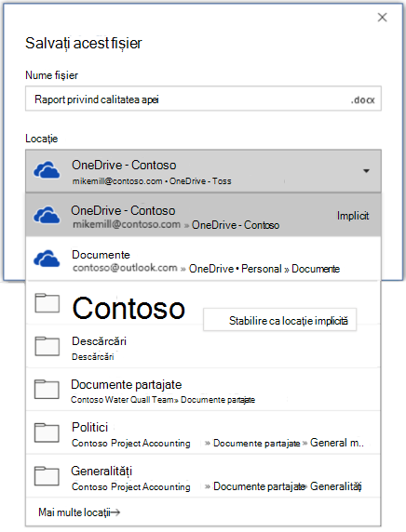This screenshot has width=406, height=532.
Task: Select the OneDrive - Contoso Implicit location
Action: pos(203,215)
